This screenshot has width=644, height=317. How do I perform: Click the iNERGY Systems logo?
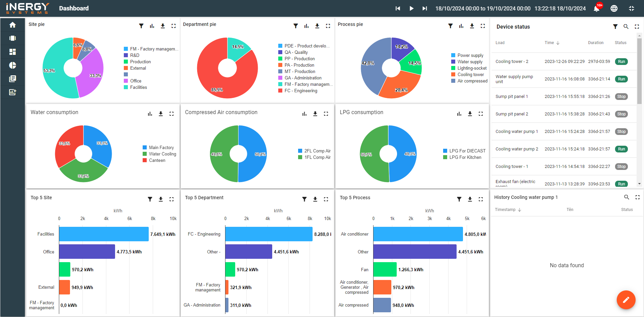pos(28,8)
